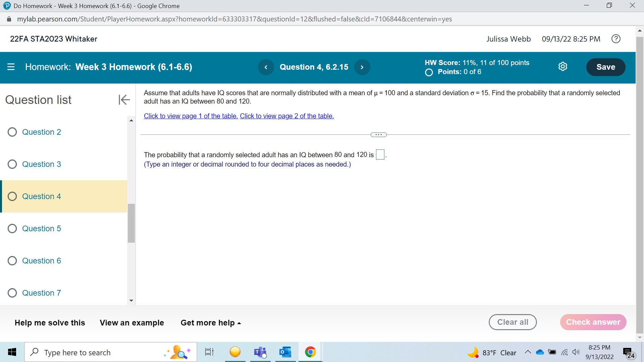Expand the Get more help menu
644x362 pixels.
pos(211,323)
